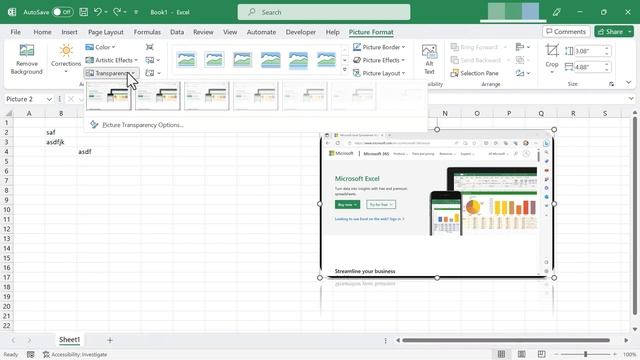This screenshot has height=360, width=640.
Task: Open the Selection Pane
Action: (474, 73)
